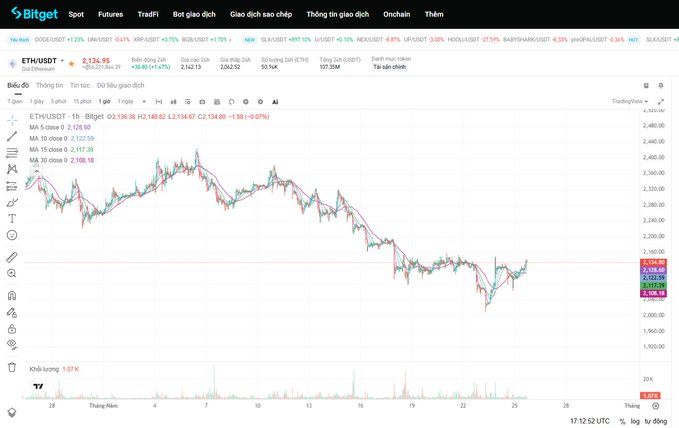Open the Fibonacci retracement tool

coord(12,153)
